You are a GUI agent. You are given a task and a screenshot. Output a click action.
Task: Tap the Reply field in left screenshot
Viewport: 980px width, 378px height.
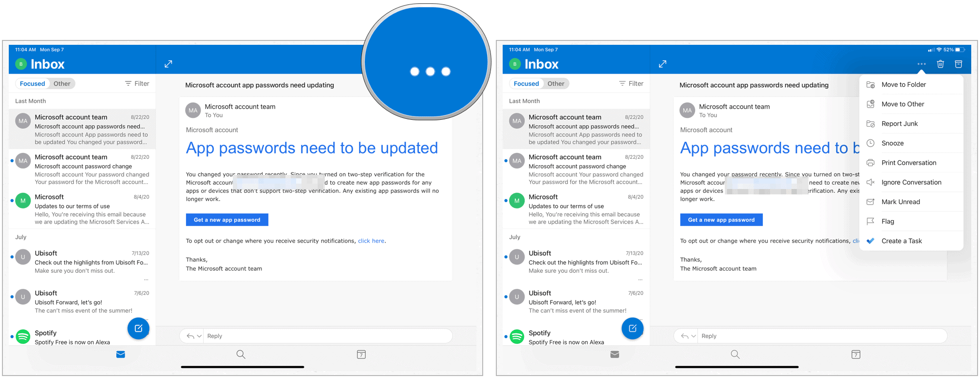tap(328, 336)
